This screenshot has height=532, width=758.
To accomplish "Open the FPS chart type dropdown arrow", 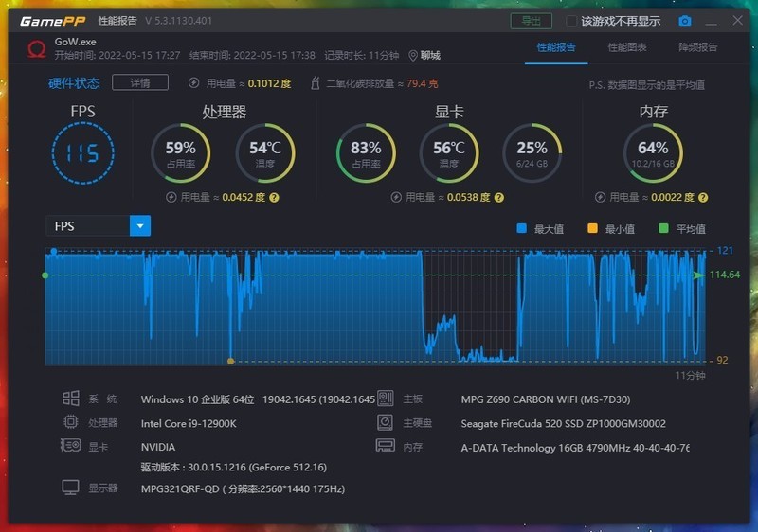I will (140, 226).
